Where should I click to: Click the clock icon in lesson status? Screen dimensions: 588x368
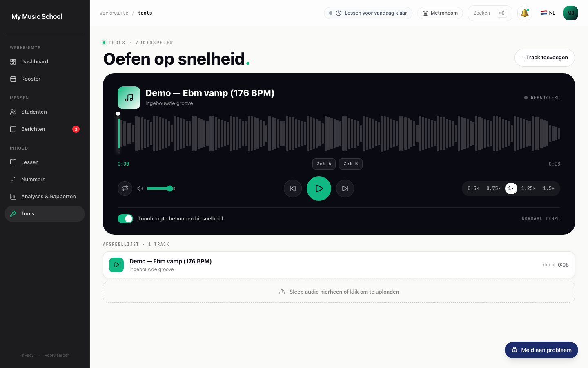(339, 13)
